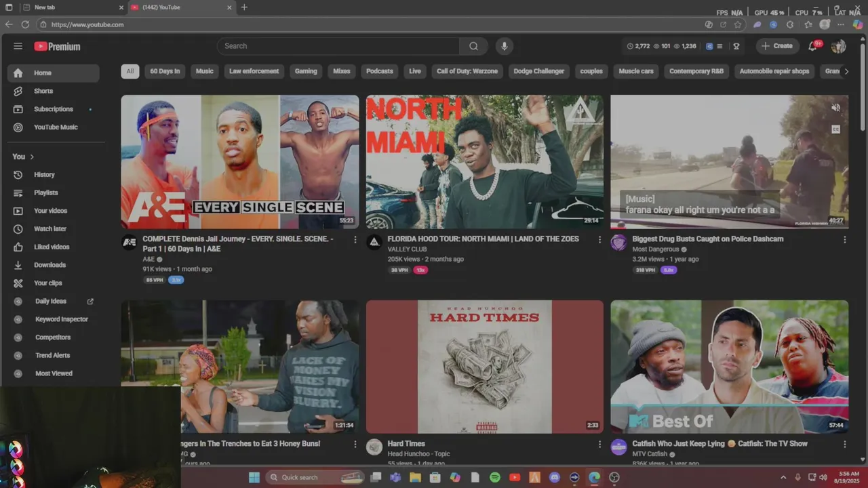Select the Law enforcement chip

point(254,71)
